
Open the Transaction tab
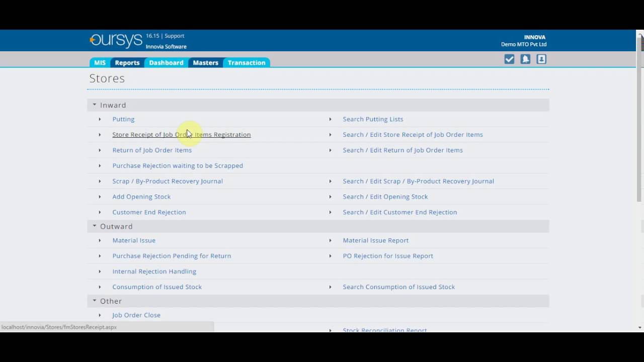247,63
